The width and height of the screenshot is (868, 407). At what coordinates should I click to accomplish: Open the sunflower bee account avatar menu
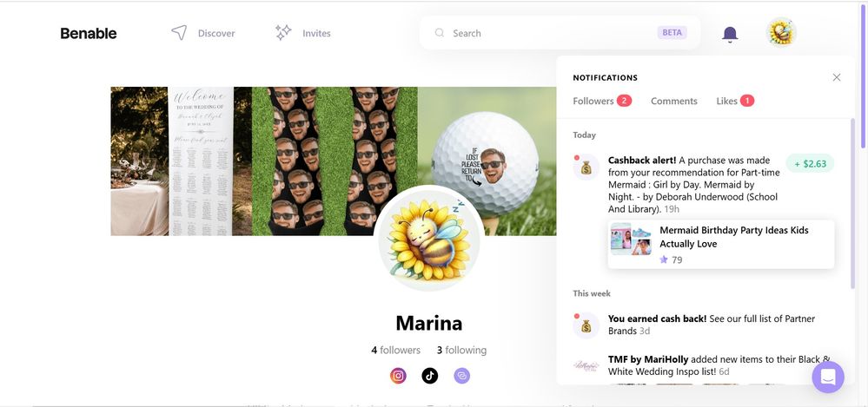click(781, 33)
